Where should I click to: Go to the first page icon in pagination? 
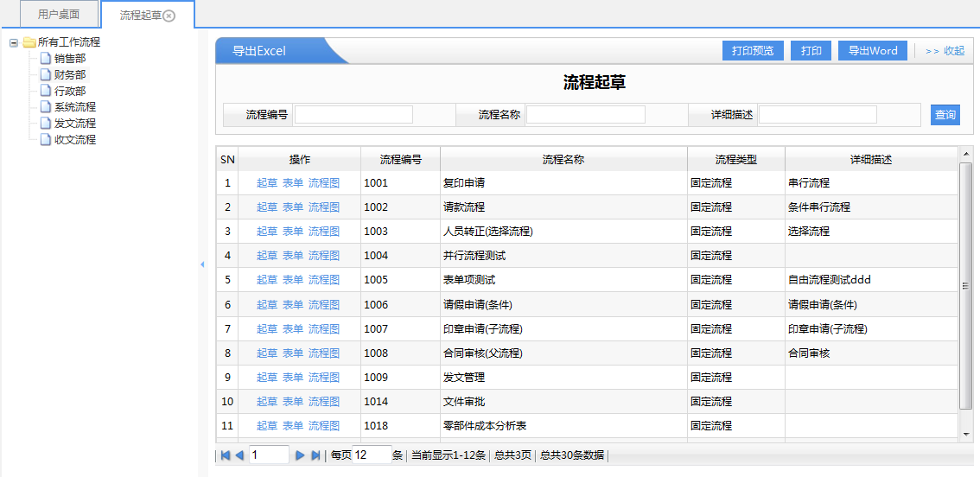click(226, 455)
